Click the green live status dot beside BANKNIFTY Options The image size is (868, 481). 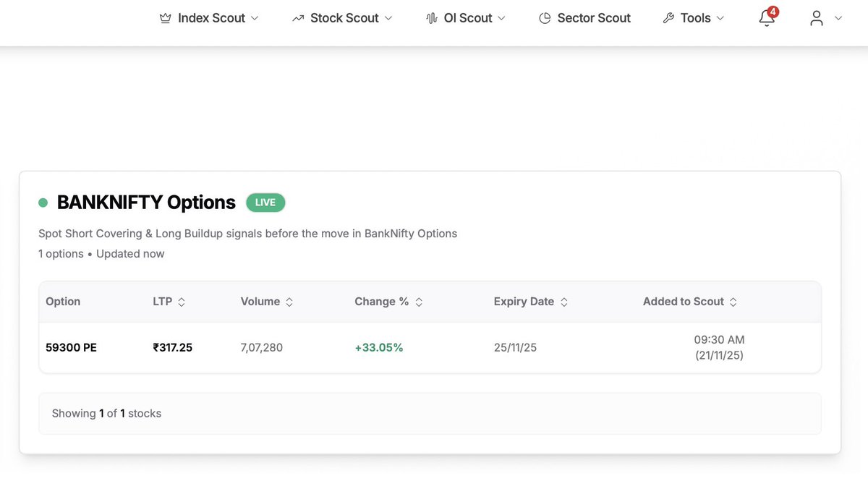(43, 202)
